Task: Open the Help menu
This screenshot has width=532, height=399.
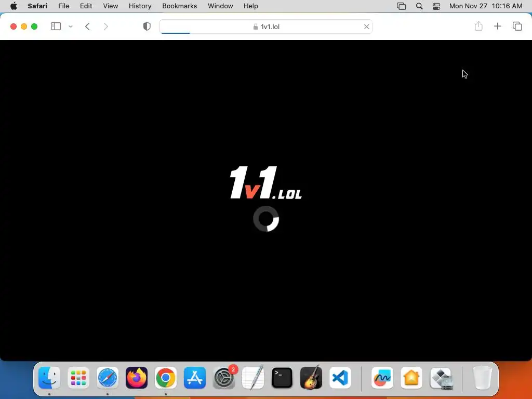Action: 251,6
